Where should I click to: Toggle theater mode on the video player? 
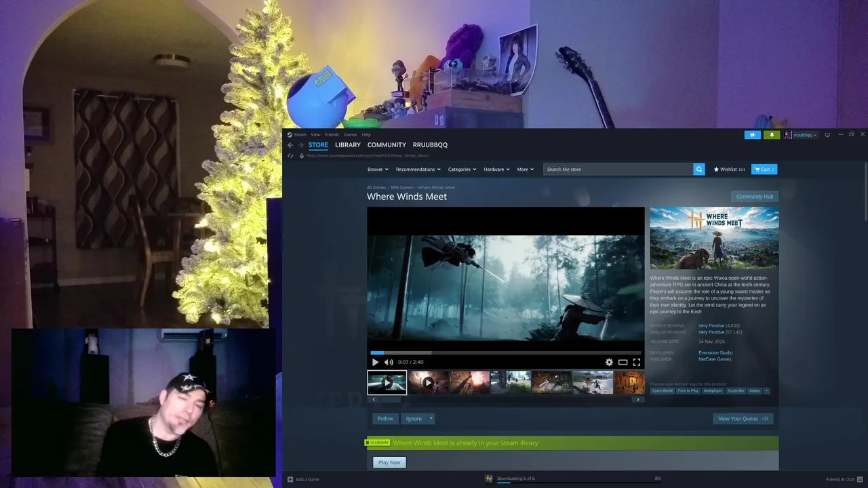tap(623, 362)
